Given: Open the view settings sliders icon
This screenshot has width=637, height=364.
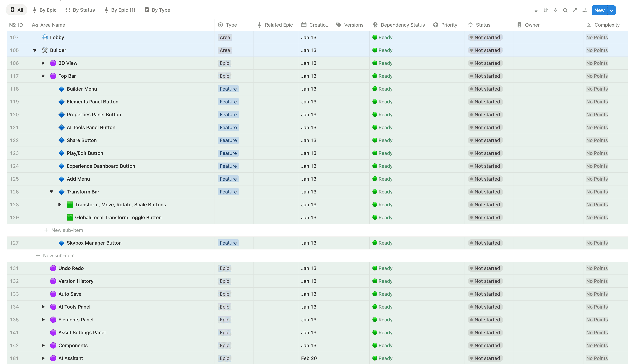Looking at the screenshot, I should (x=584, y=10).
